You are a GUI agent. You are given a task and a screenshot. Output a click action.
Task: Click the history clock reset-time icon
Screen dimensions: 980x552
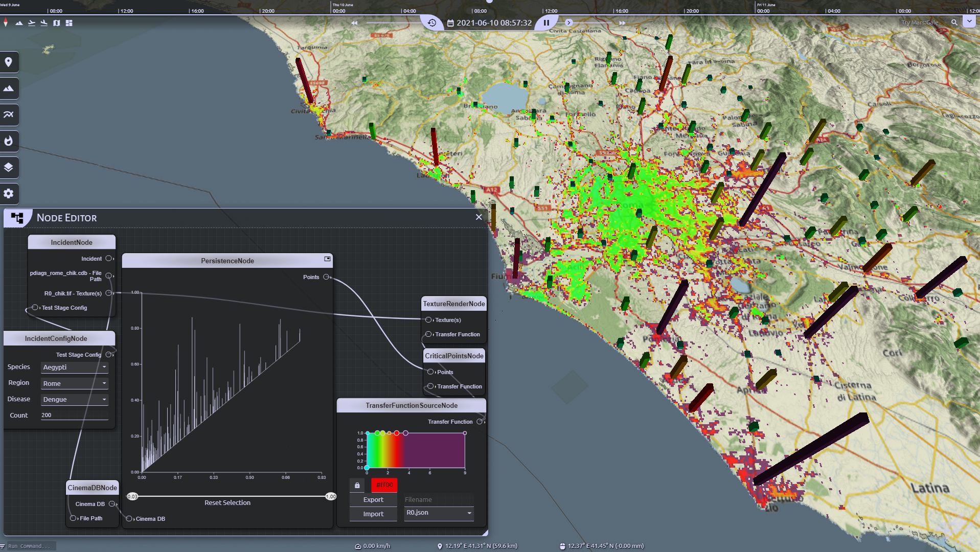click(x=432, y=22)
